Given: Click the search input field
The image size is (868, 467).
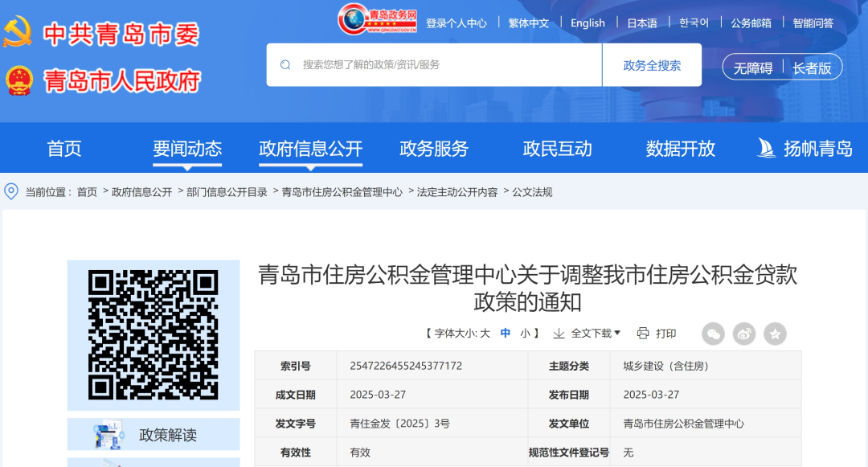Looking at the screenshot, I should pyautogui.click(x=434, y=63).
